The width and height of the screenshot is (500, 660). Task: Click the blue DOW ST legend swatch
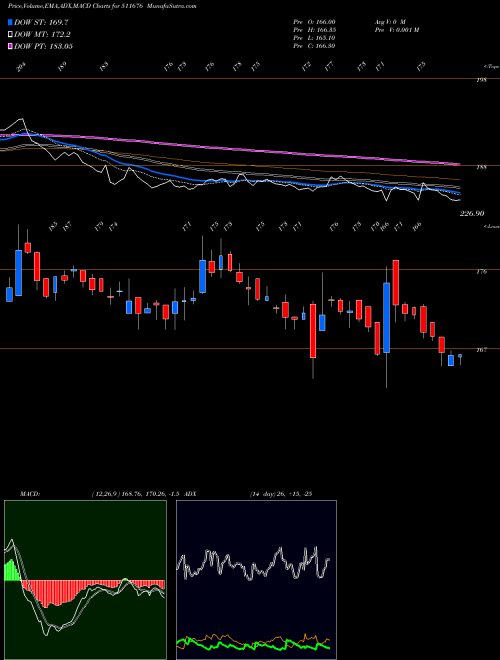(x=10, y=22)
